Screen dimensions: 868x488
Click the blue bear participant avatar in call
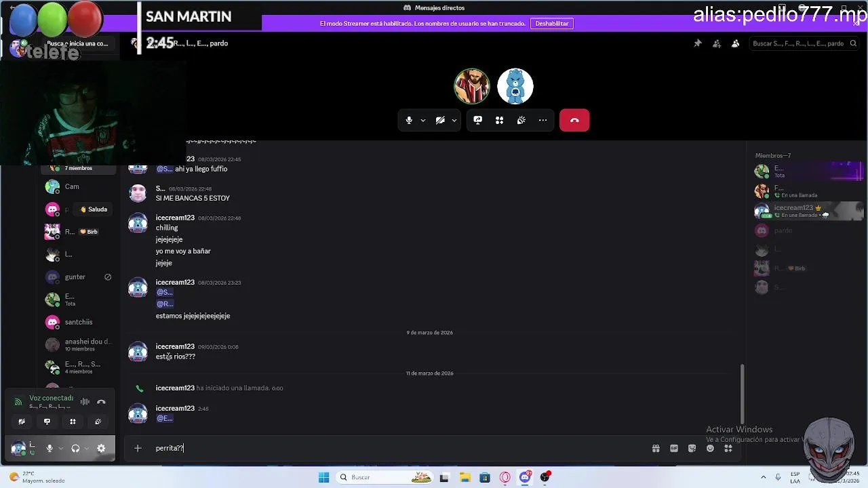[515, 86]
